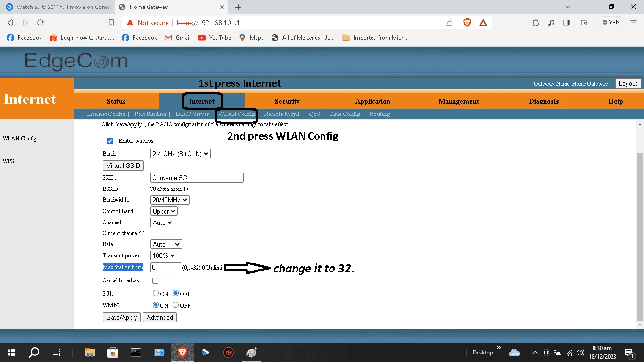Select the WMM OFF radio button
This screenshot has height=362, width=644.
pyautogui.click(x=176, y=305)
